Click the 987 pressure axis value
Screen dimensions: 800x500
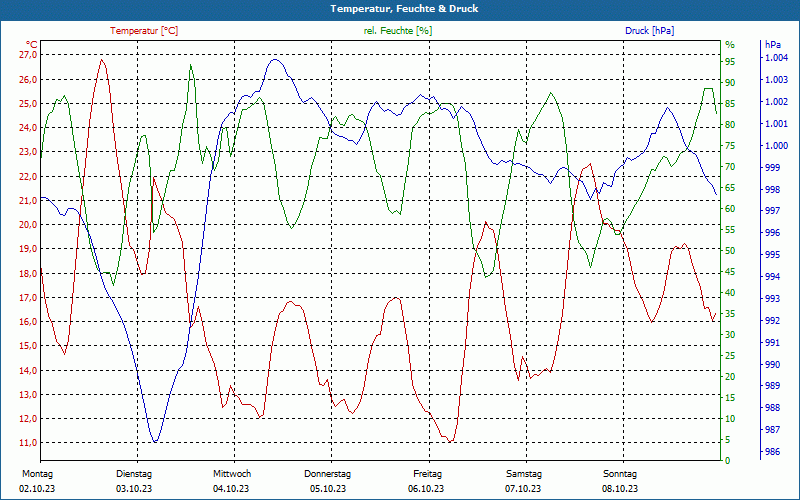point(772,430)
